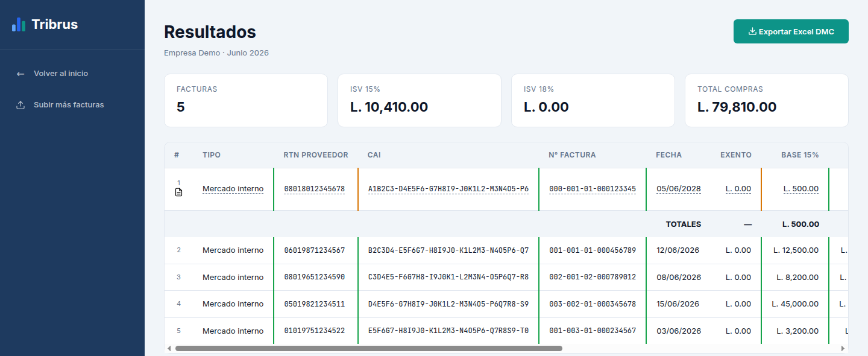Screen dimensions: 868x356
Task: Click the left arrow of the horizontal scrollbar
Action: click(x=169, y=348)
